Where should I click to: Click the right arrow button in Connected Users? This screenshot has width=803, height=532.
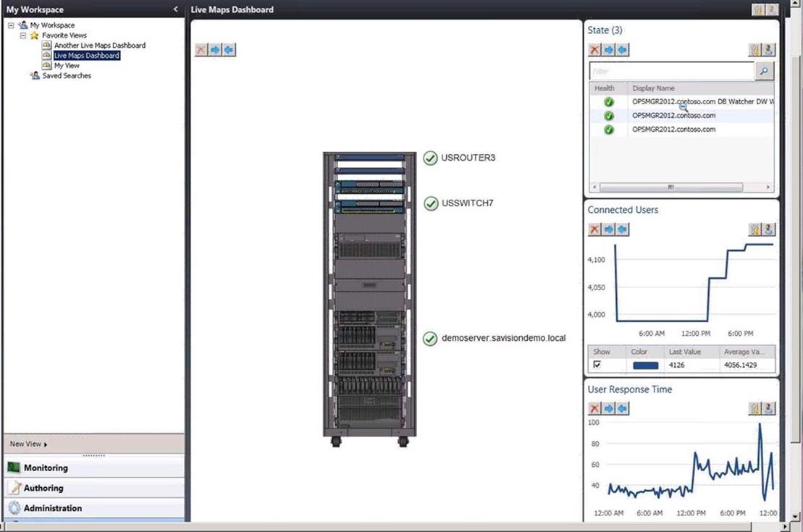tap(608, 229)
